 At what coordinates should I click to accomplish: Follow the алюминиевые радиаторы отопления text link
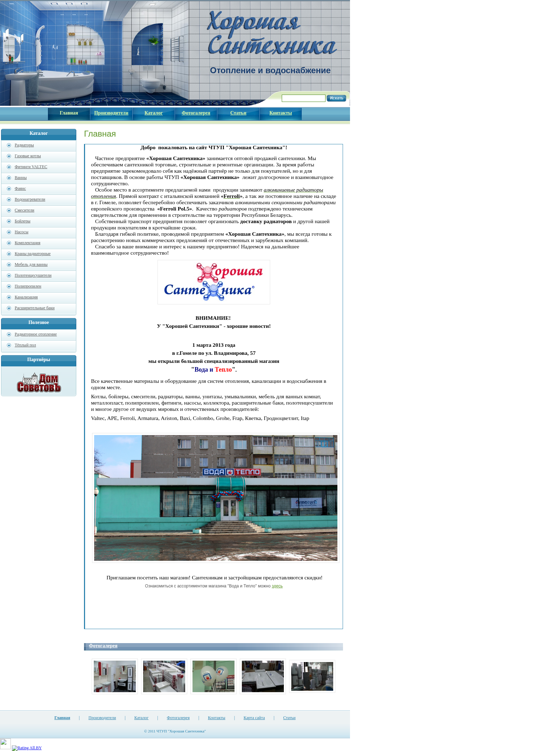(x=293, y=190)
